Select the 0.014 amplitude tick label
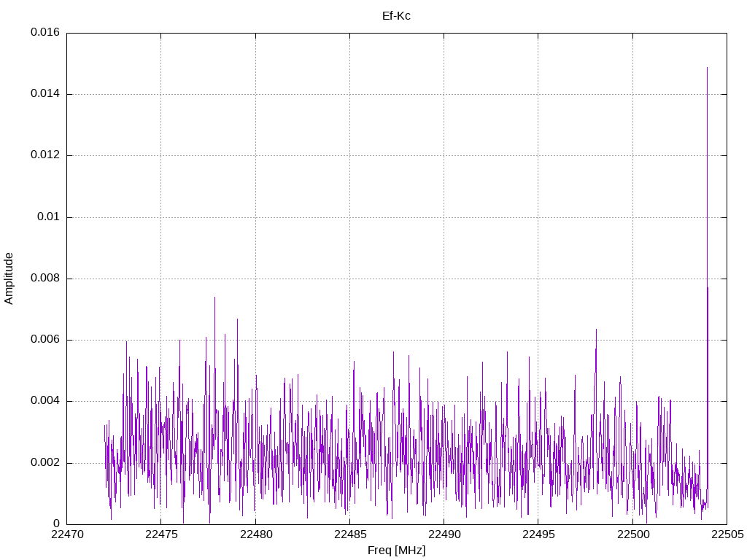Screen dimensions: 747x560 (x=45, y=94)
